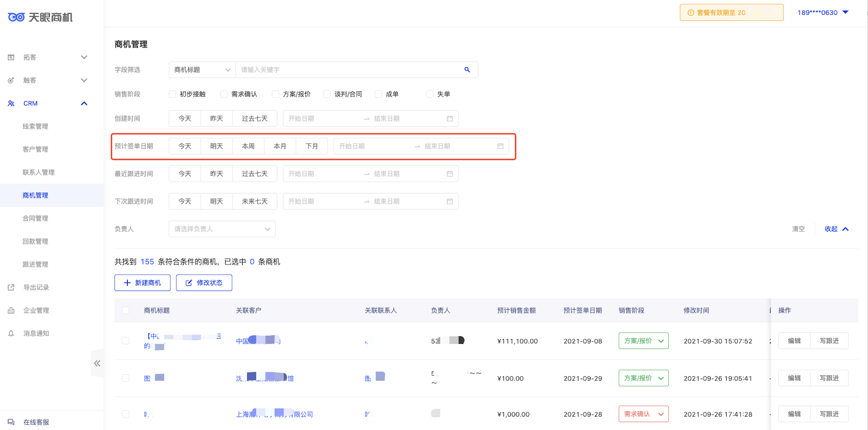The width and height of the screenshot is (868, 430).
Task: Select 昨天 in 最近跟进时间 filter
Action: click(216, 174)
